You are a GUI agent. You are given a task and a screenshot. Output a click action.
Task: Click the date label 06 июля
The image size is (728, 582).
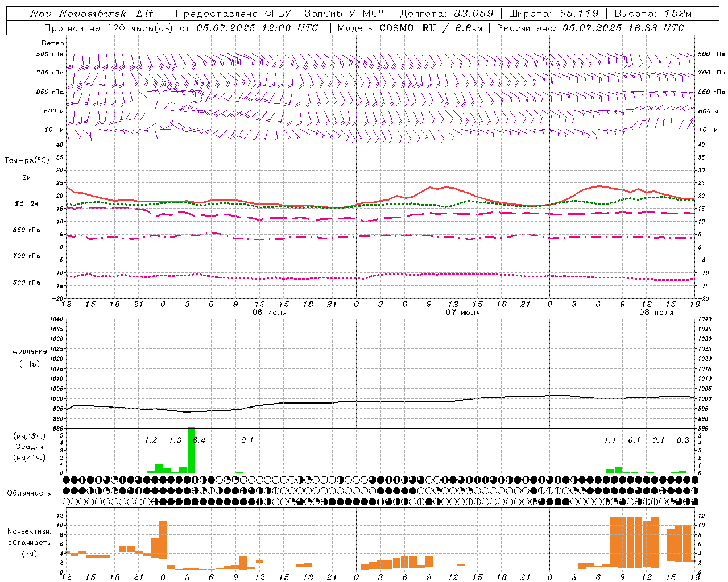click(x=270, y=313)
